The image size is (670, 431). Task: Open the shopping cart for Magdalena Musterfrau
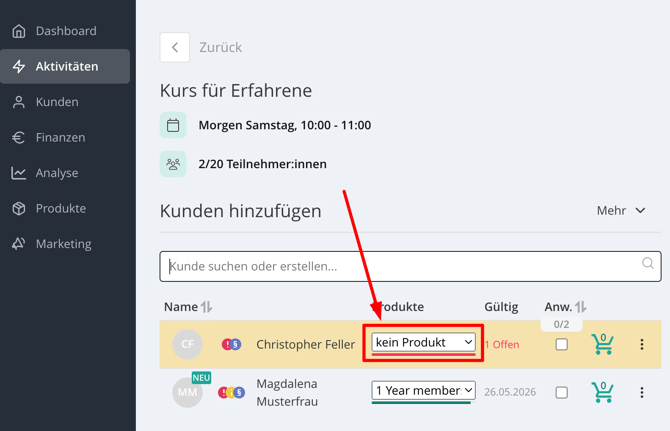[602, 392]
